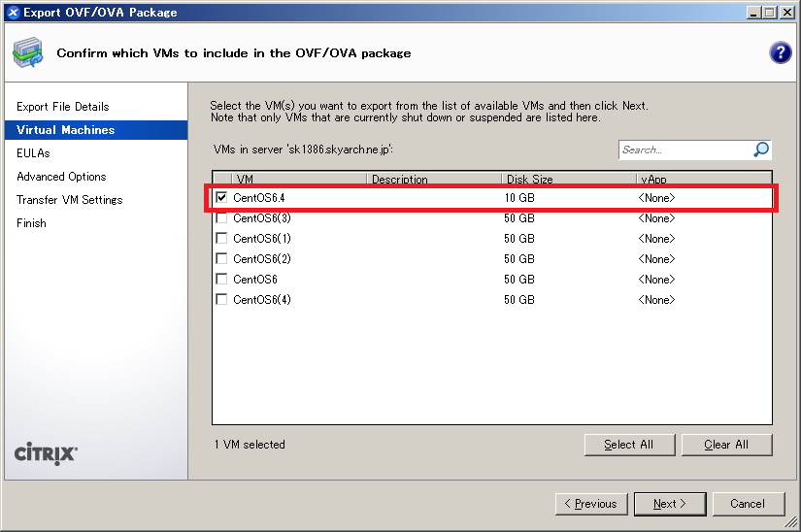Maximize the Export OVF/OVA window
Viewport: 801px width, 532px height.
coord(770,13)
